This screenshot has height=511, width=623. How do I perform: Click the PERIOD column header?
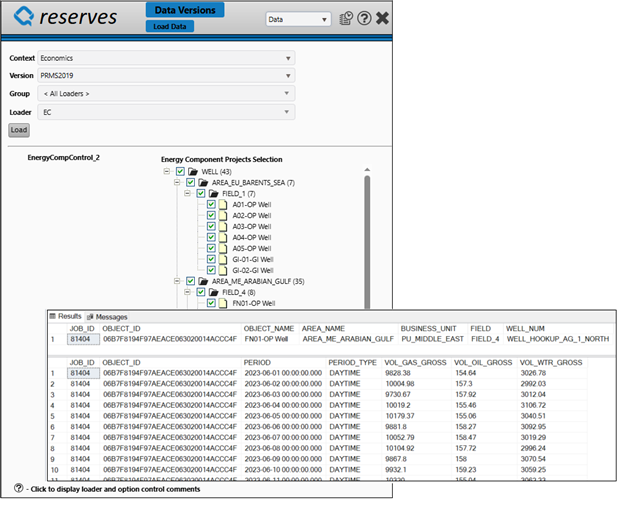coord(257,362)
